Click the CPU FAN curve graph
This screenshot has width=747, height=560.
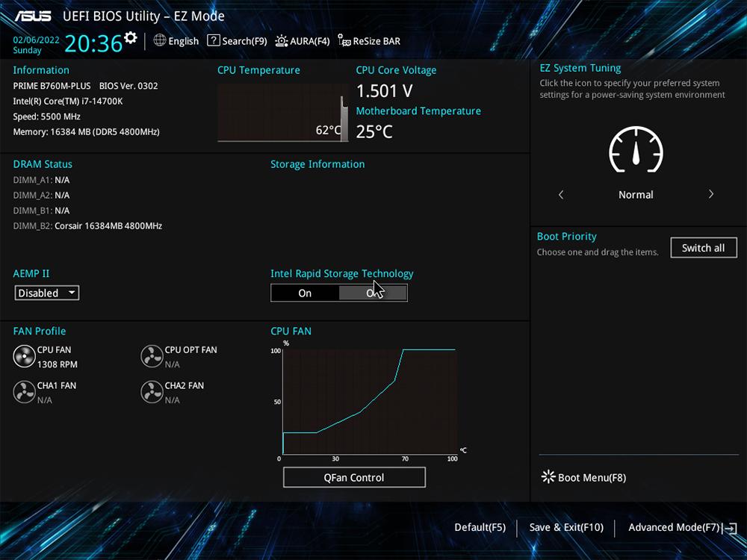tap(370, 402)
